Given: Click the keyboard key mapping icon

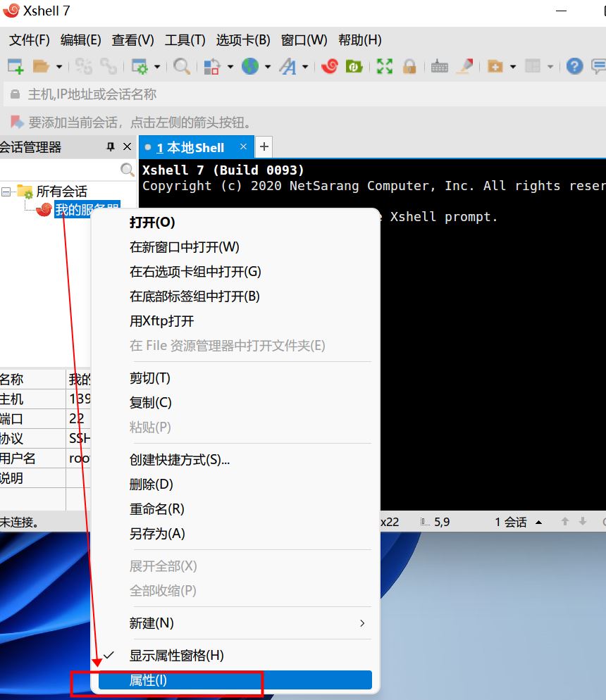Looking at the screenshot, I should point(440,67).
